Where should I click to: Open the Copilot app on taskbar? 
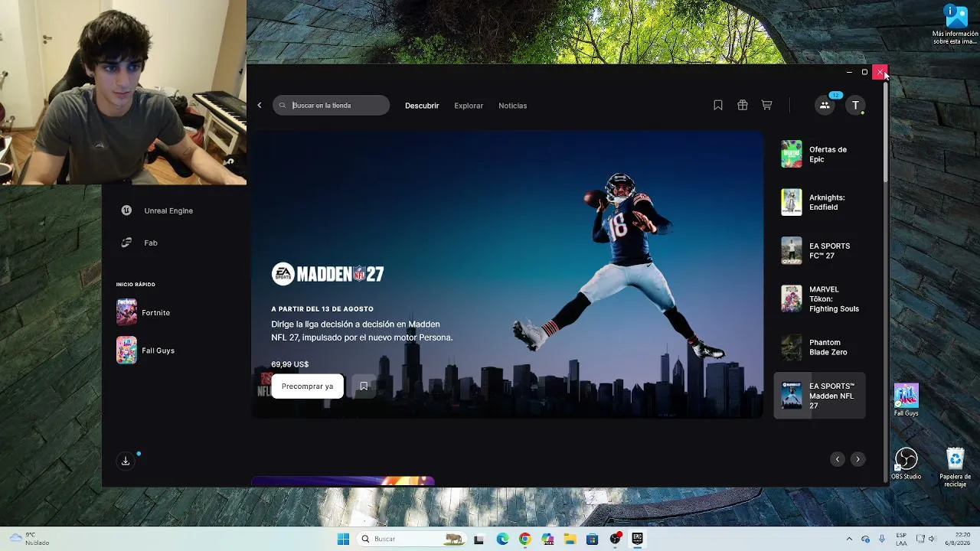[x=547, y=539]
